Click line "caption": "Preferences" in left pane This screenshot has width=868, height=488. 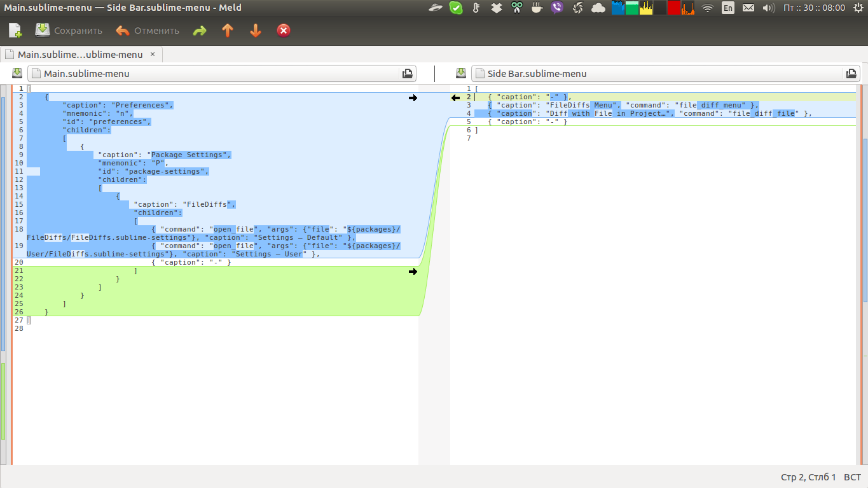pyautogui.click(x=118, y=105)
